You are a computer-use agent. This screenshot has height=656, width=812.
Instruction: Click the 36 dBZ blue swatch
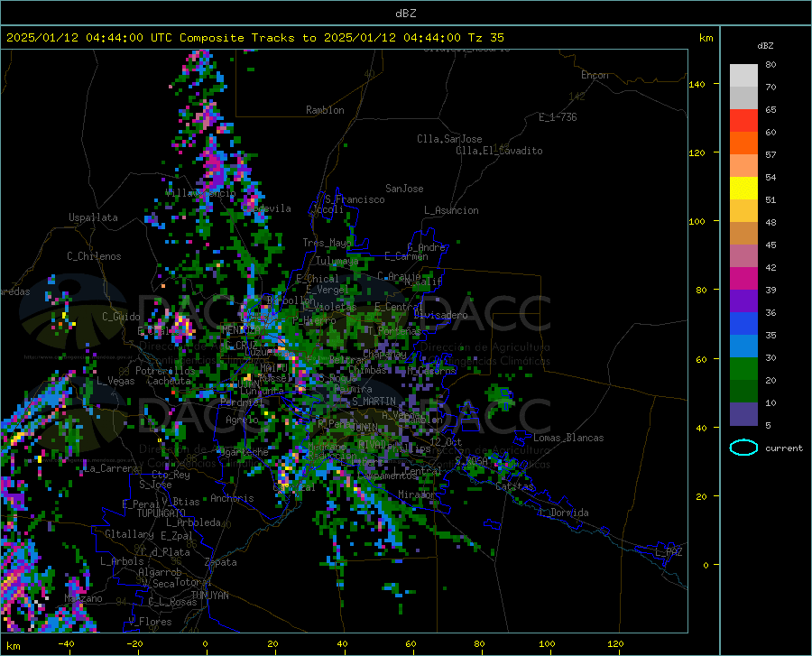click(x=743, y=324)
